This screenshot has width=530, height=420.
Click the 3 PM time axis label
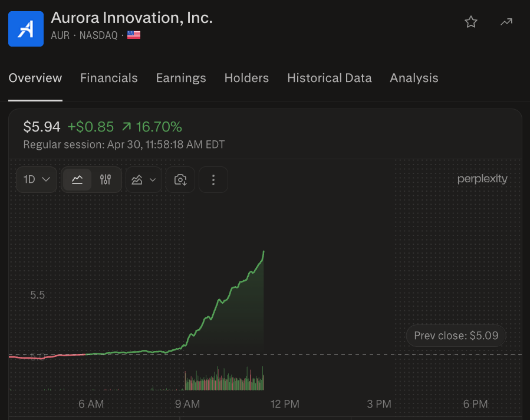point(379,403)
